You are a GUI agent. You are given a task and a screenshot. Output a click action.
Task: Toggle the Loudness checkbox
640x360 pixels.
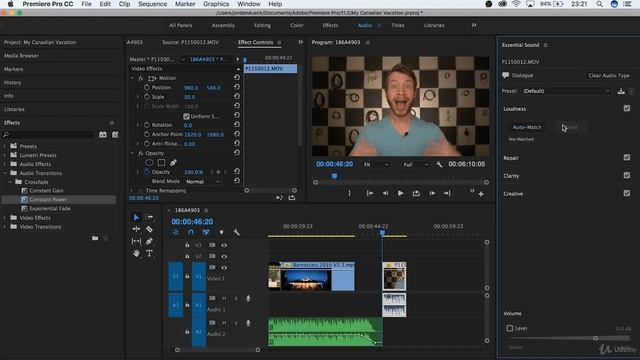coord(627,109)
